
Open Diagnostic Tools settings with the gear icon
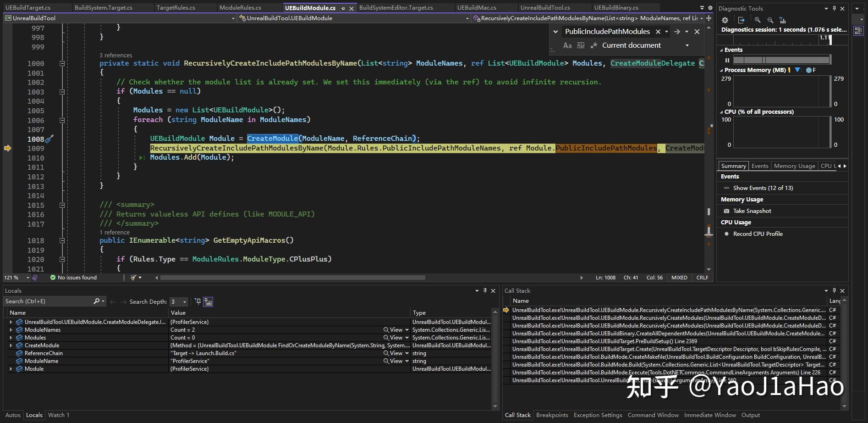point(725,21)
